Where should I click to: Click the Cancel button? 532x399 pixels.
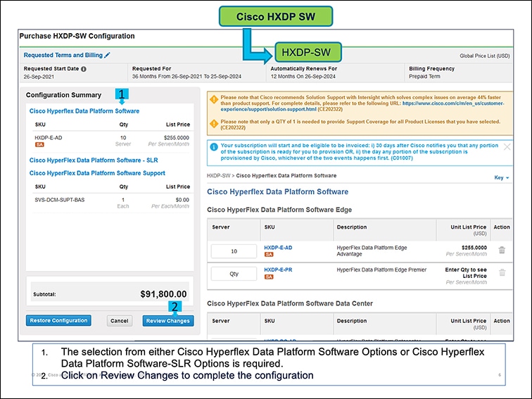(120, 321)
